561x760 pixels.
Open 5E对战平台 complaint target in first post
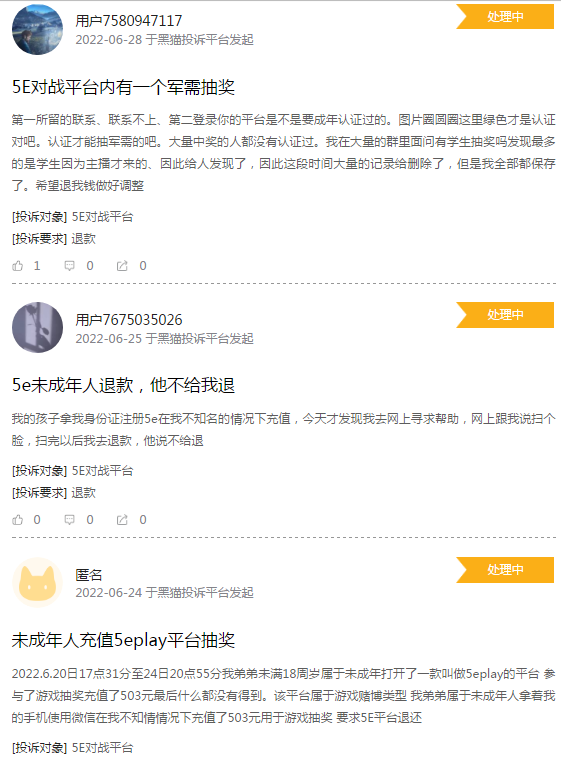tap(102, 217)
